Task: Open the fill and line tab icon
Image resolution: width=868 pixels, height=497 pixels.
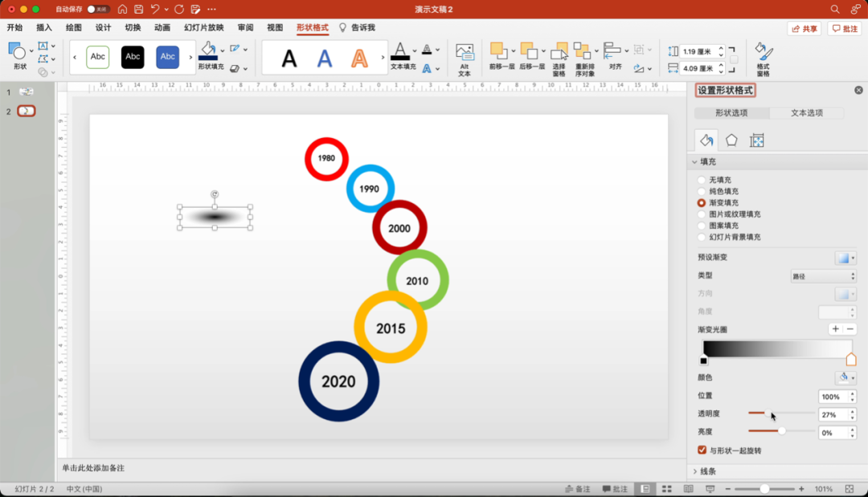Action: pyautogui.click(x=706, y=141)
